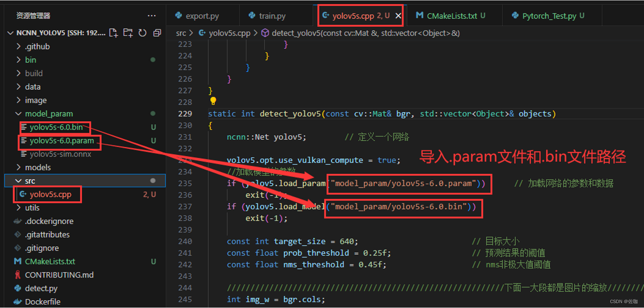Screen dimensions: 644x308
Task: Click the C++ file icon in breadcrumb
Action: pyautogui.click(x=202, y=33)
